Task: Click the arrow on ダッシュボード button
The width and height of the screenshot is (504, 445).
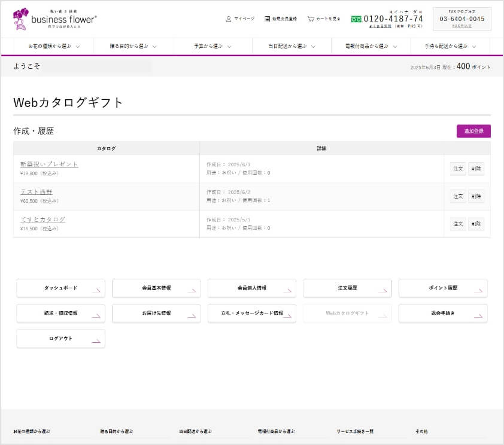Action: pos(96,289)
